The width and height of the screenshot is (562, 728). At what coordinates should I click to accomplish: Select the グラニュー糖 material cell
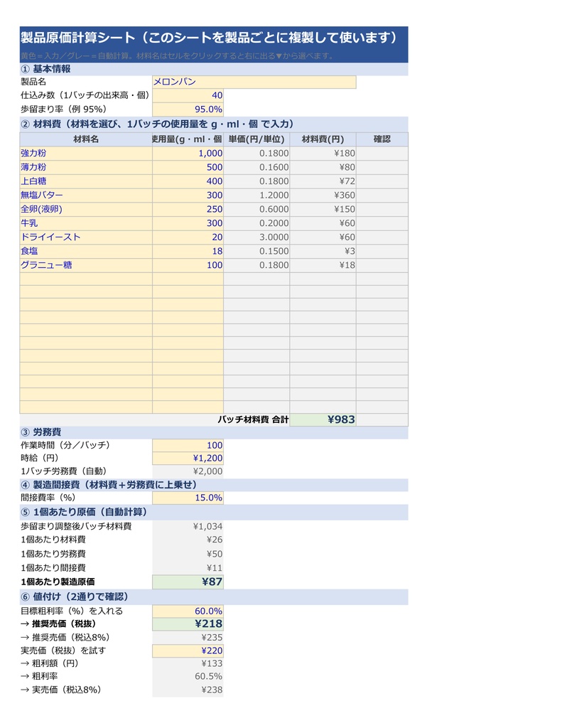[86, 265]
